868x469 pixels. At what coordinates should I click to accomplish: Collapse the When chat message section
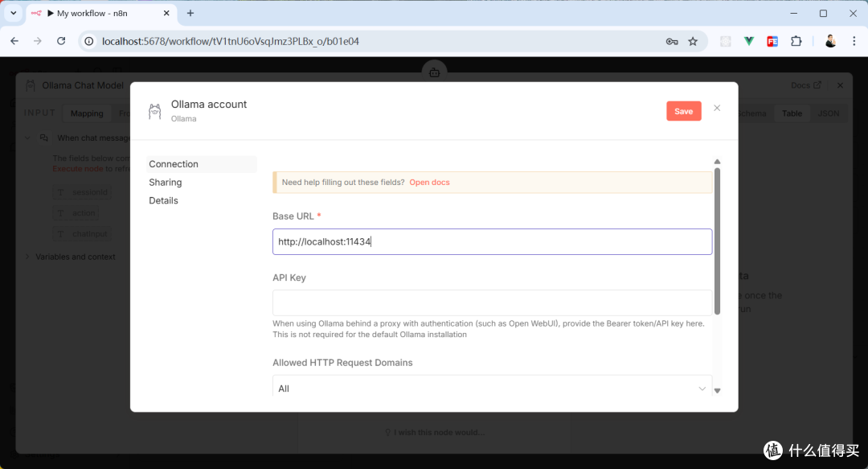pyautogui.click(x=27, y=138)
